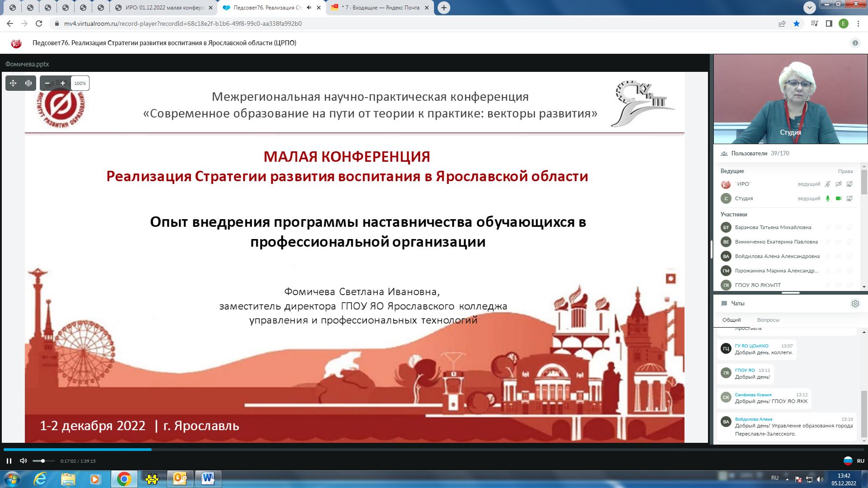Toggle ИРО disabled camera icon
Viewport: 868px width, 488px height.
(839, 184)
